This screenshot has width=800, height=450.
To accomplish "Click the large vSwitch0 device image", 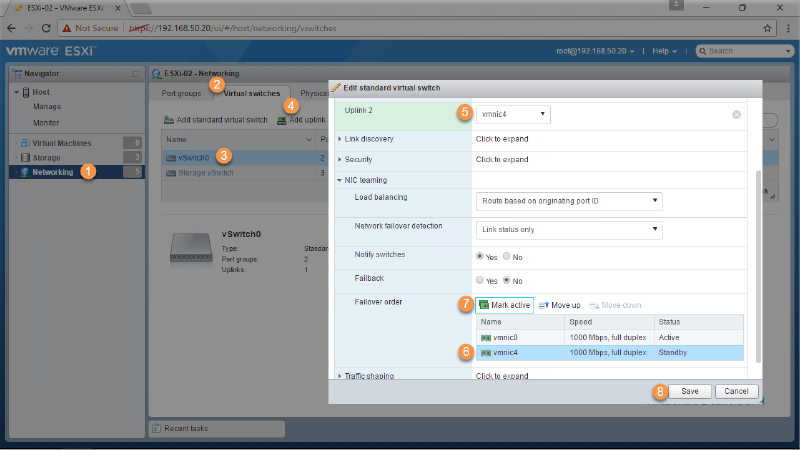I will coord(191,248).
